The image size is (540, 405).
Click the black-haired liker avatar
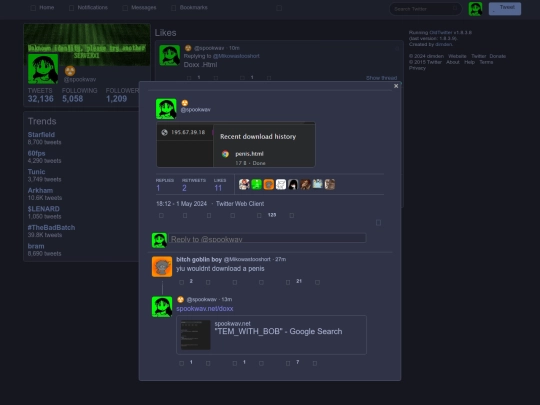293,184
